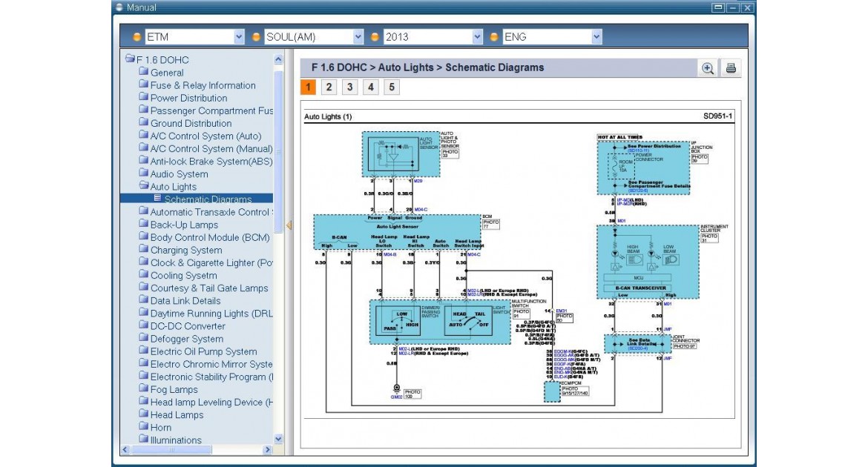Open A/C Control System (Manual) folder

206,149
